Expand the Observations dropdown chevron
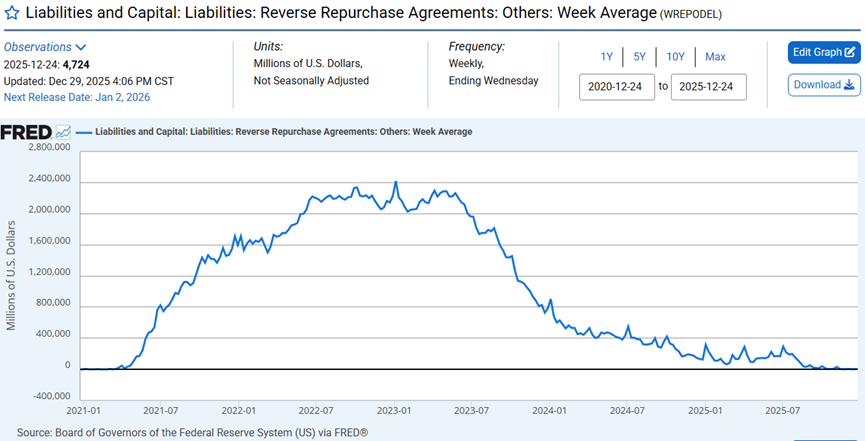The image size is (865, 441). point(81,47)
